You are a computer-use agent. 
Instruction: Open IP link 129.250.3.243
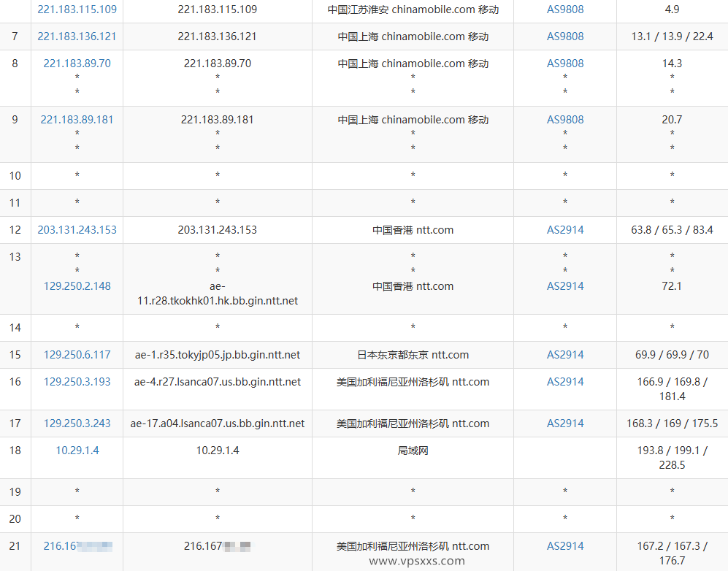click(x=77, y=424)
